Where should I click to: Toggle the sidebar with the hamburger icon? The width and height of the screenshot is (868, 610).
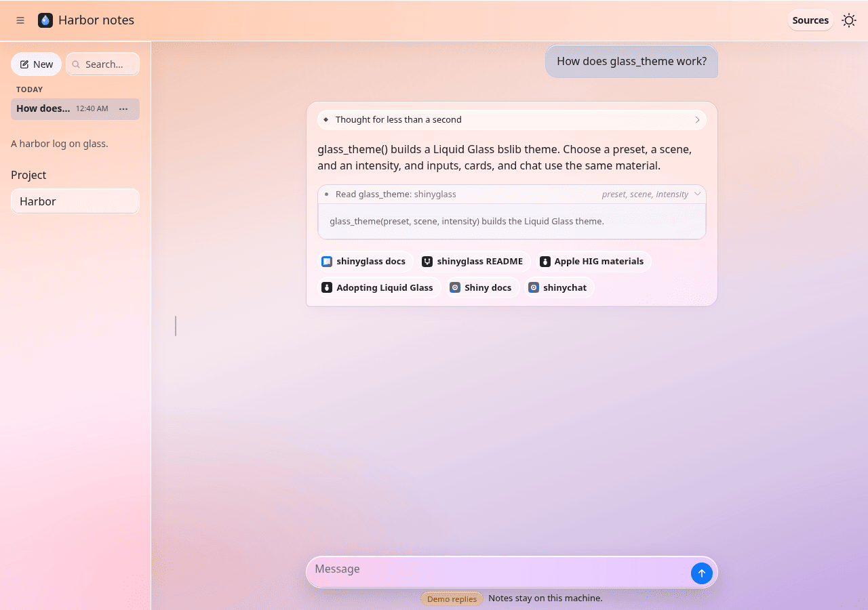point(20,20)
